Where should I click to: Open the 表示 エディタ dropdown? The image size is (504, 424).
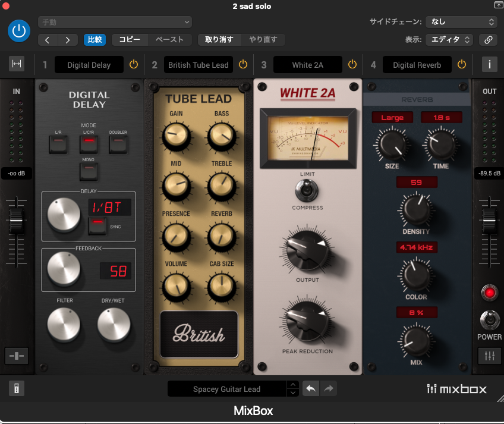449,40
